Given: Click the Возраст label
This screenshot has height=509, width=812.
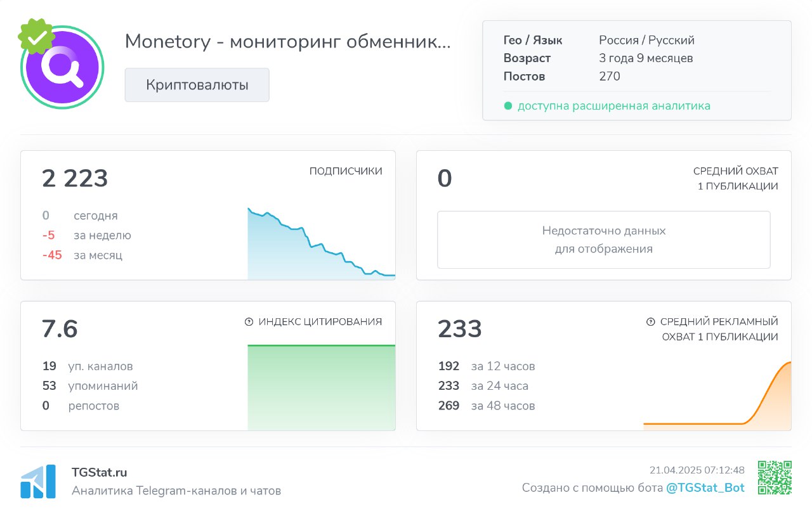Looking at the screenshot, I should (527, 58).
